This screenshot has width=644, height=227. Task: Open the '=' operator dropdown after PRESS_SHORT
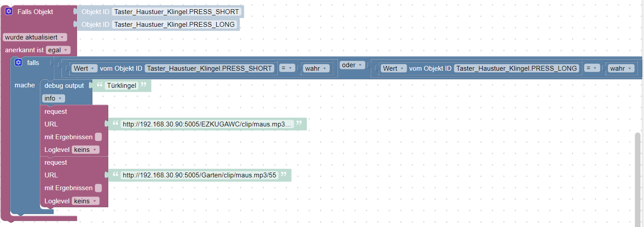click(x=287, y=68)
